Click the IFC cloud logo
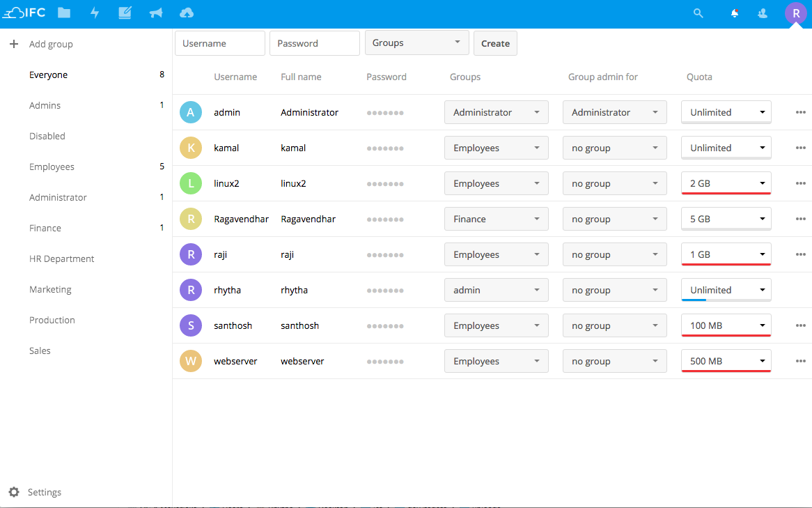812x508 pixels. click(x=24, y=13)
